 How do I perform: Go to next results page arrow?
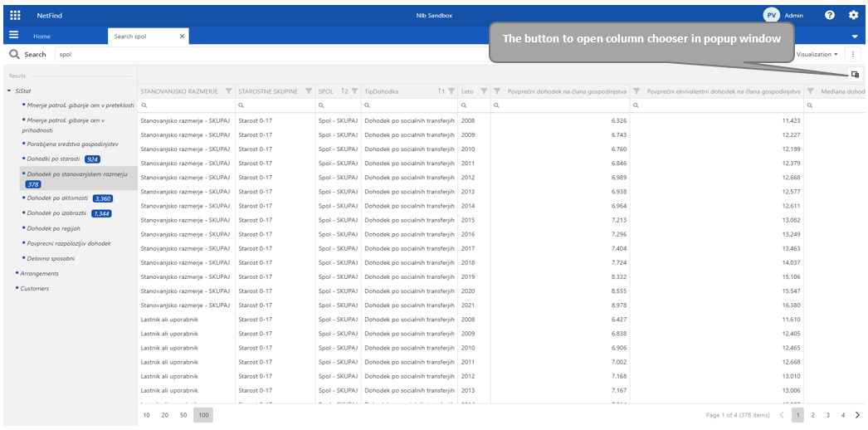857,415
